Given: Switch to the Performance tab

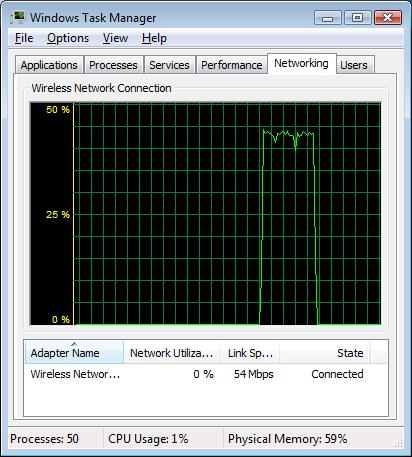Looking at the screenshot, I should [x=232, y=65].
